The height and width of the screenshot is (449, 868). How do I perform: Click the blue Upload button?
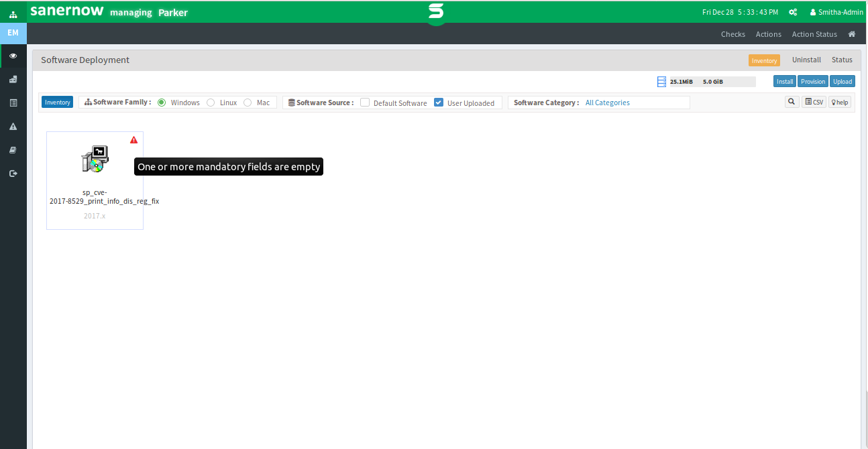843,81
